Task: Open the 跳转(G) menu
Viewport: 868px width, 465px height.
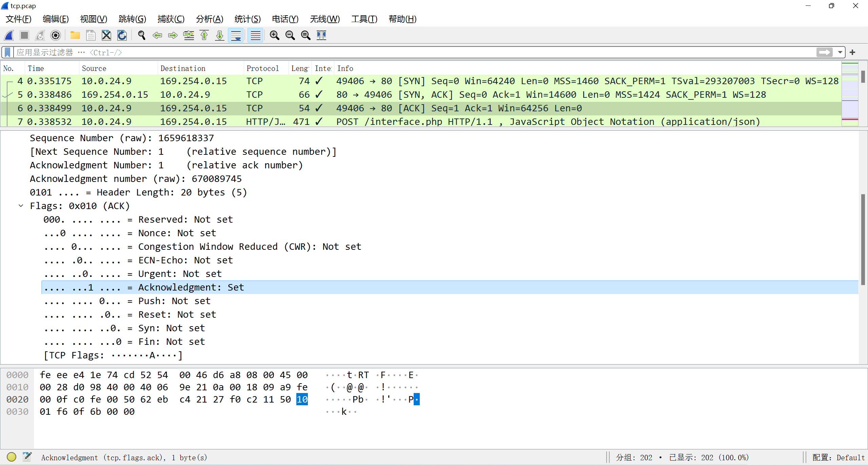Action: click(x=132, y=19)
